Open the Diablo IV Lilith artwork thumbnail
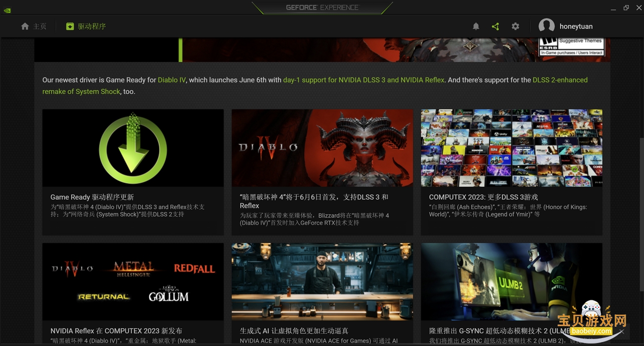644x346 pixels. tap(322, 148)
